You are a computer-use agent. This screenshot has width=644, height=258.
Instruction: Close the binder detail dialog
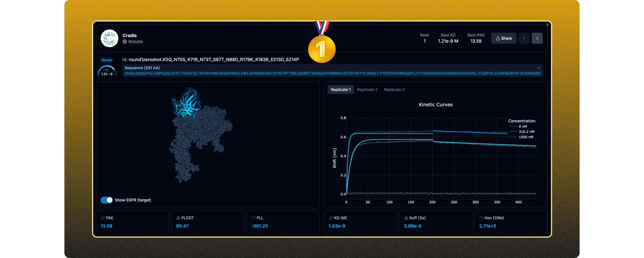coord(547,25)
